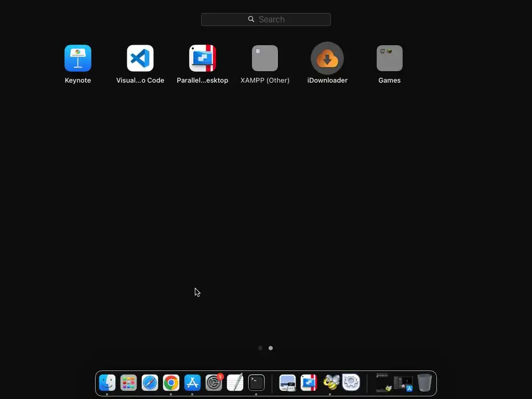Switch to the first Launchpad page dot
The height and width of the screenshot is (399, 532).
pos(260,348)
